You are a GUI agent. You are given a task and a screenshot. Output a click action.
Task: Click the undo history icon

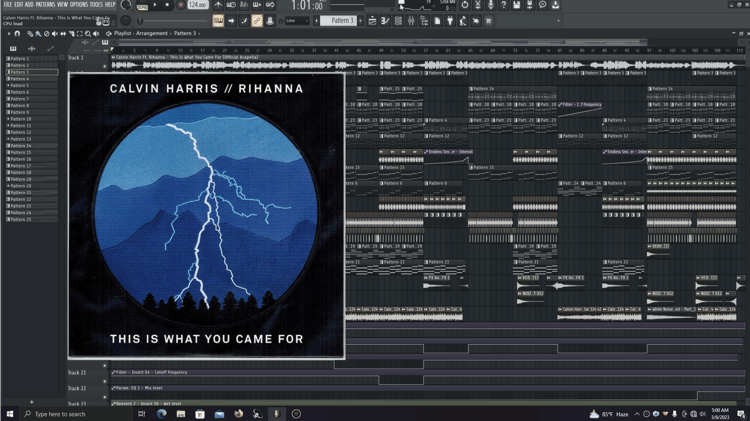pyautogui.click(x=465, y=5)
